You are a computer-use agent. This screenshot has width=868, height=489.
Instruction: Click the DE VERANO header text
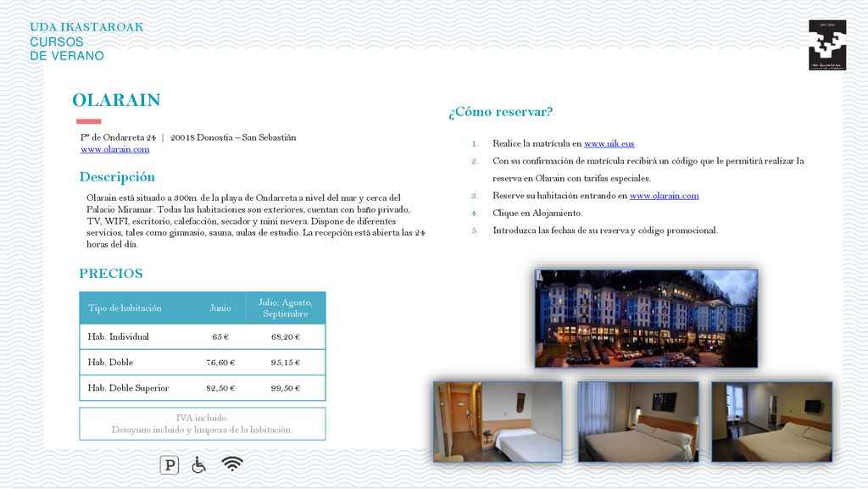[x=66, y=56]
